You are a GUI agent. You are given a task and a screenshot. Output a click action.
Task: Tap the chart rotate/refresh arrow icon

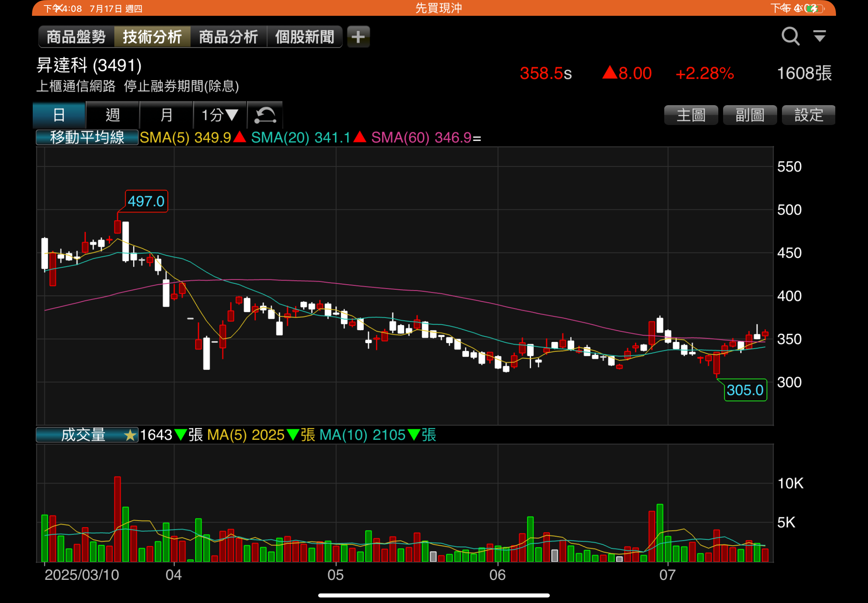(x=265, y=115)
